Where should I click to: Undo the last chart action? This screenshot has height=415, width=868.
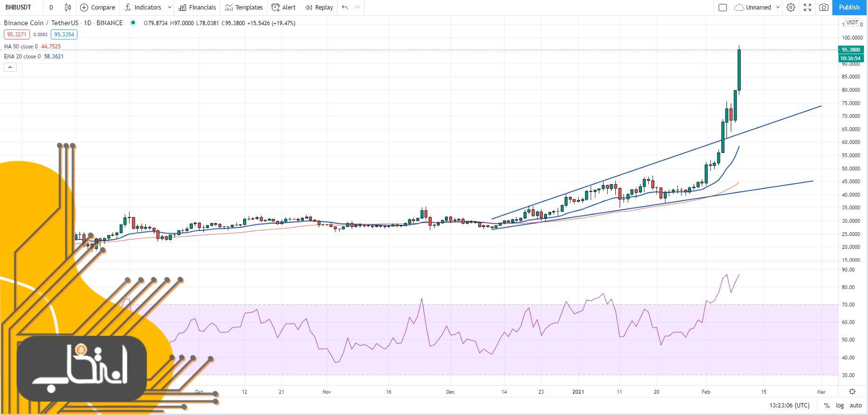345,7
